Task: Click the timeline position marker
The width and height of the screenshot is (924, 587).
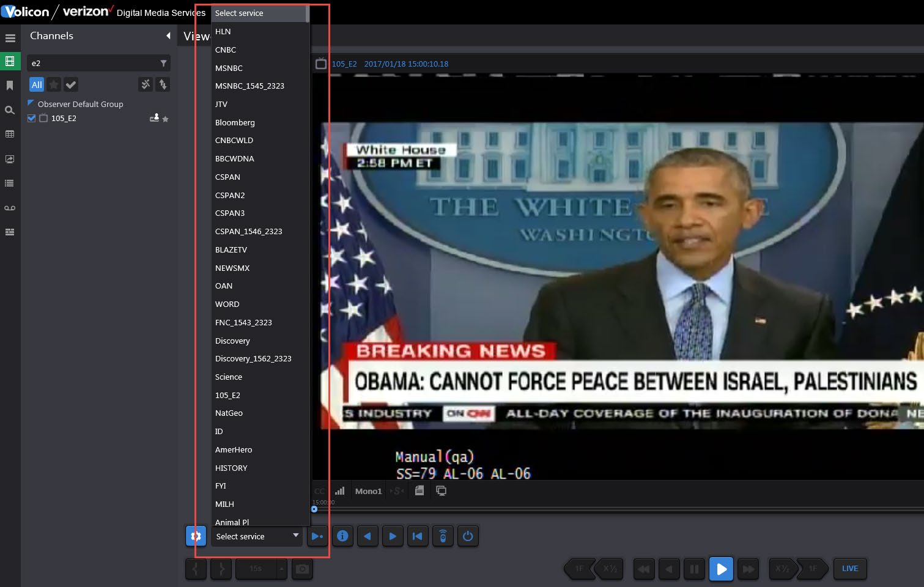Action: 314,509
